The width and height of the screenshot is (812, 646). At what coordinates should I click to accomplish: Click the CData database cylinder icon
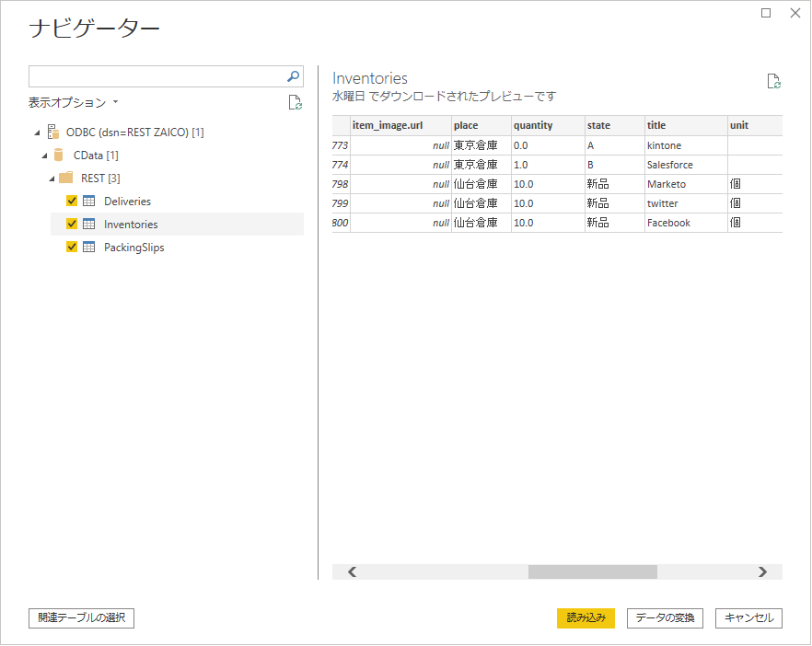coord(60,156)
